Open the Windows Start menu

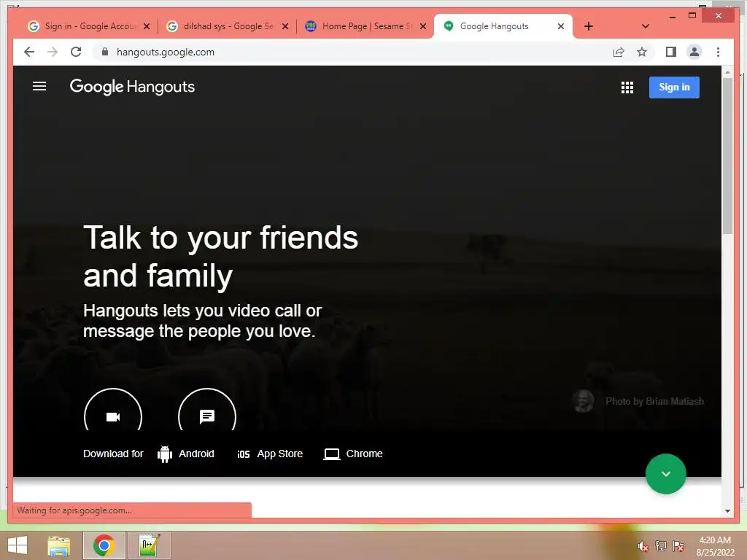(x=18, y=545)
